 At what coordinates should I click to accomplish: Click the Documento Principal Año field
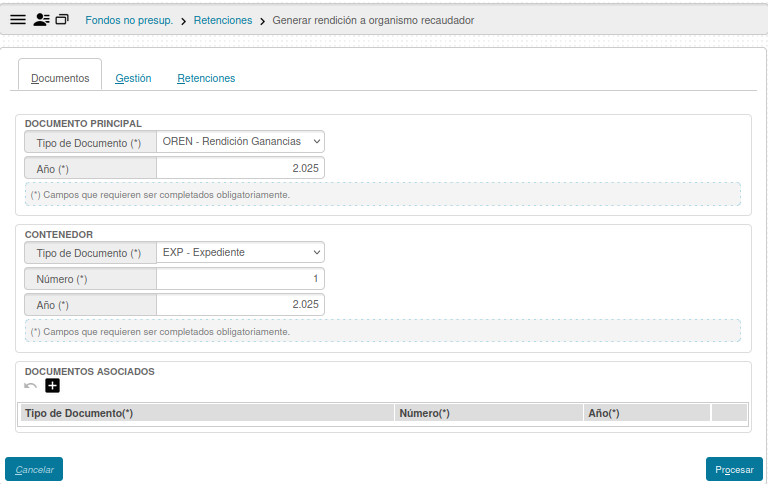pos(241,169)
